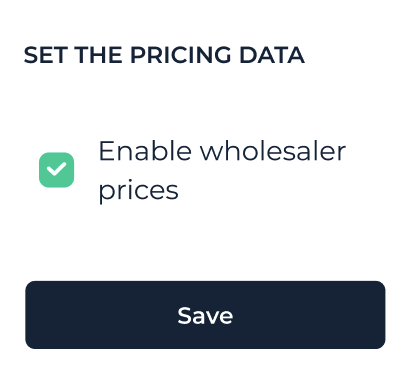Click the dark navy Save button
408x378 pixels.
click(x=205, y=315)
